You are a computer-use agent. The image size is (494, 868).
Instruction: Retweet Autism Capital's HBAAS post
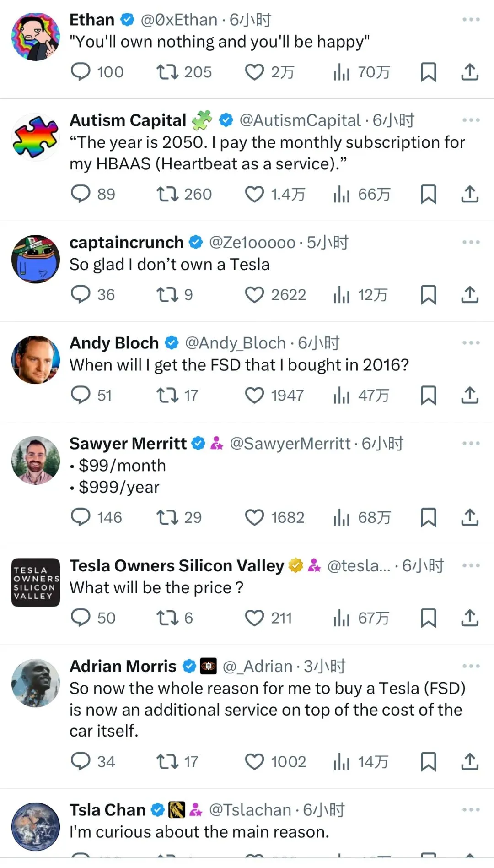[167, 194]
